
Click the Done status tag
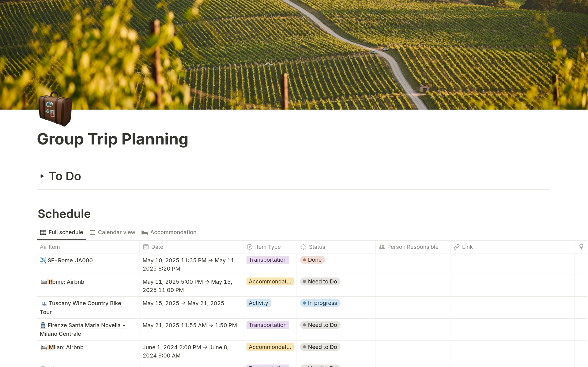[312, 260]
